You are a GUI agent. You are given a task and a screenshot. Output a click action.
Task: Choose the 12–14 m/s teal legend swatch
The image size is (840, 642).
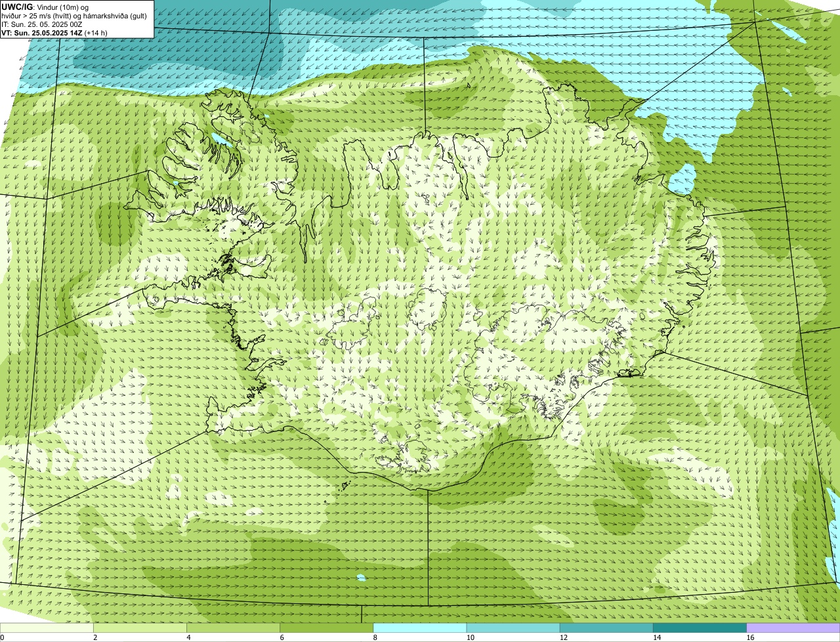606,628
